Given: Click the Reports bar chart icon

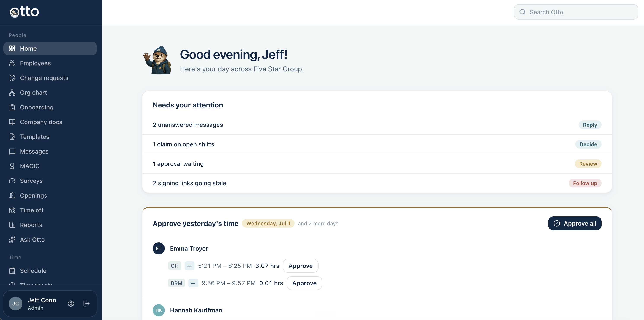Looking at the screenshot, I should pos(12,225).
